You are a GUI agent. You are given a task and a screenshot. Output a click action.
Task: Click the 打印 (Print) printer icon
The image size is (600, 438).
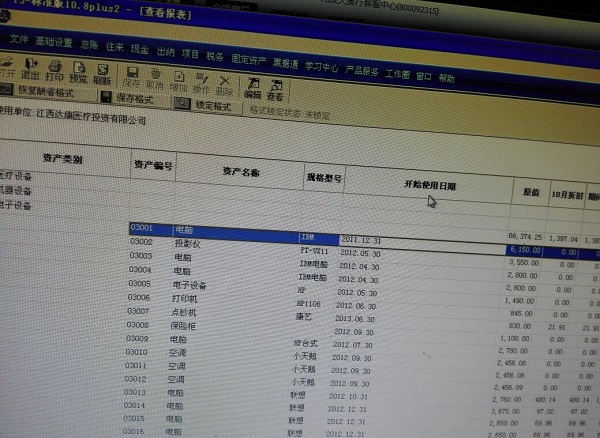[55, 71]
